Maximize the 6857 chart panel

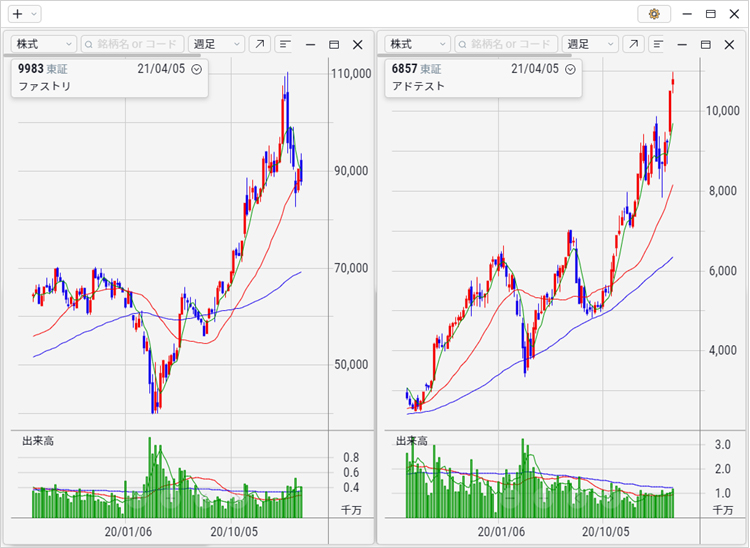point(706,45)
